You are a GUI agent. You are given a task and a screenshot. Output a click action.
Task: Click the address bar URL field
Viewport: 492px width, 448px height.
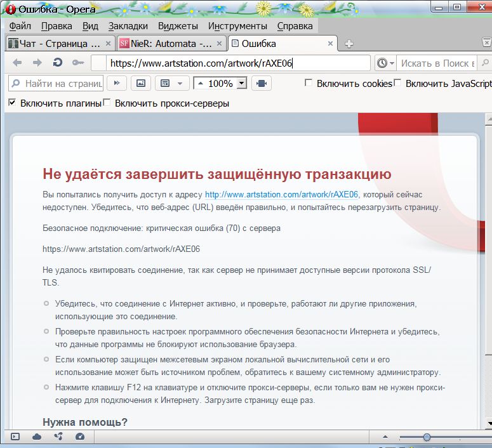[x=239, y=63]
